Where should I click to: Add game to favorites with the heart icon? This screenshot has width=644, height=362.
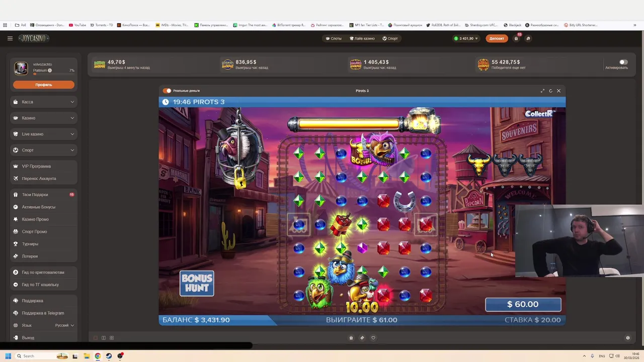(373, 338)
